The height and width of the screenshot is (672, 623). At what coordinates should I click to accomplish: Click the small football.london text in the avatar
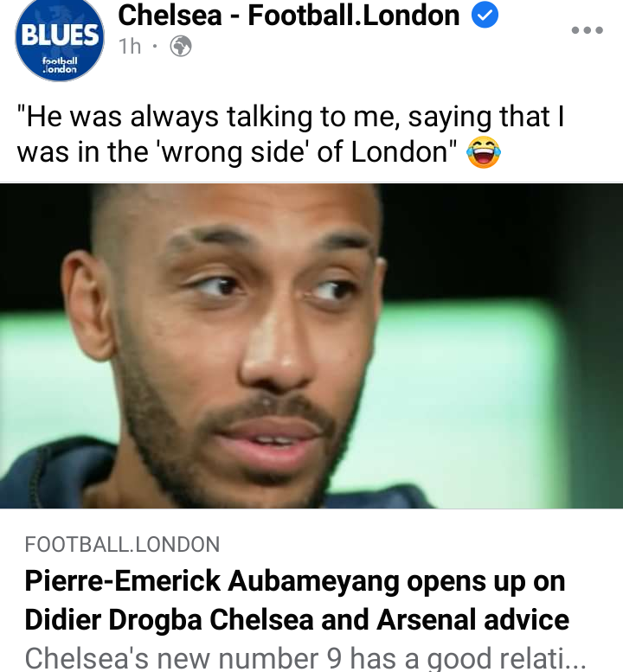click(x=60, y=65)
